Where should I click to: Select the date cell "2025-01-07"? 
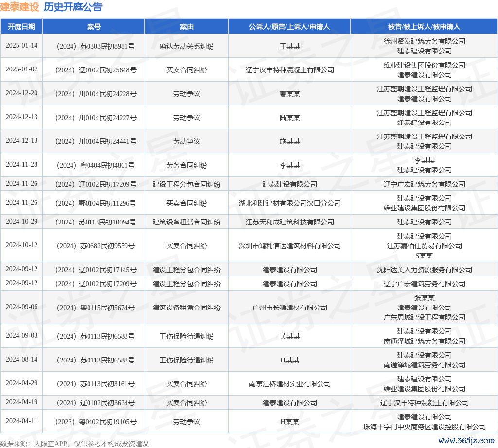21,69
